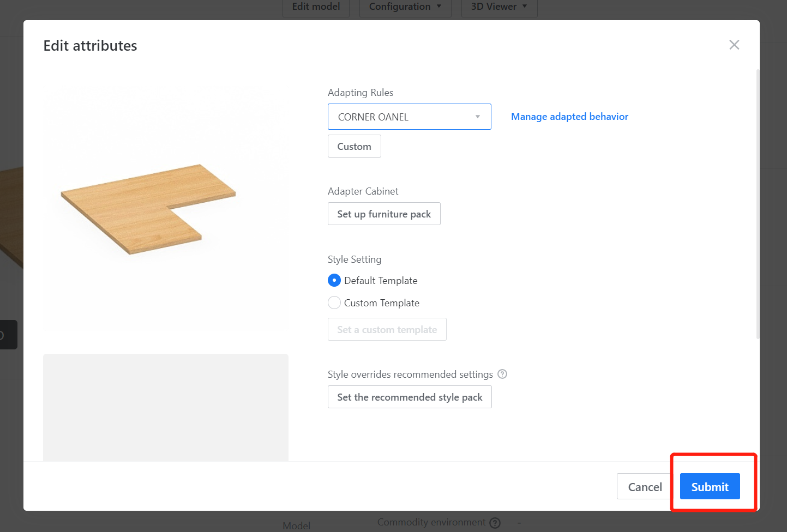Choose the Custom Template radio option

tap(334, 303)
